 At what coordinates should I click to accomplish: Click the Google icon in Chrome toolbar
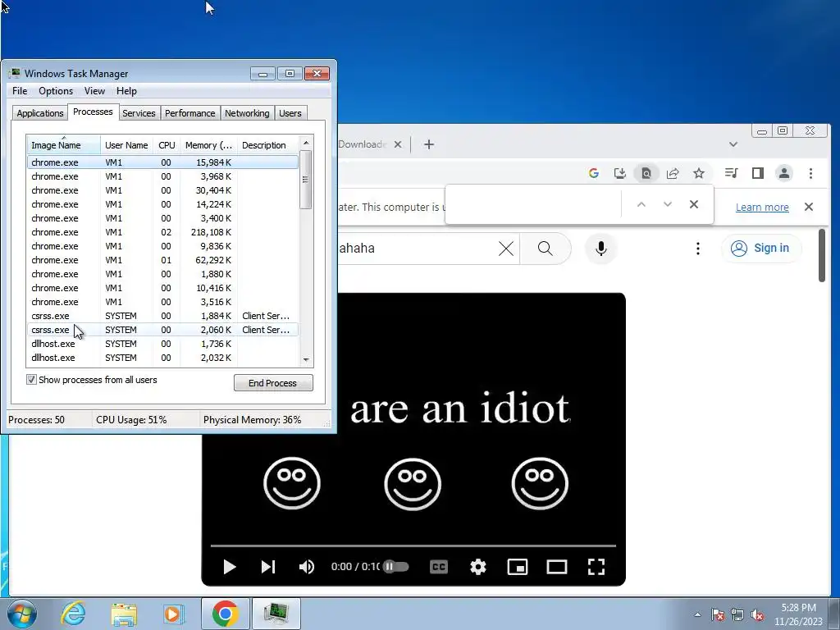(x=594, y=173)
